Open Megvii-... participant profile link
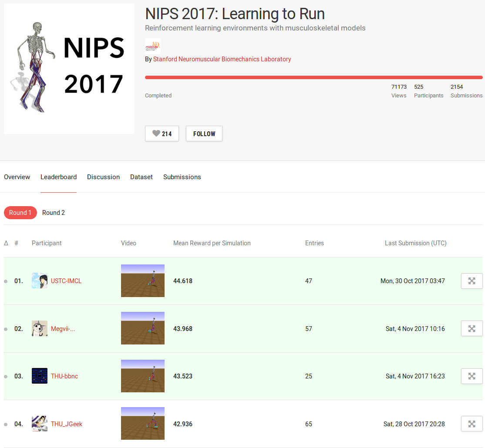The height and width of the screenshot is (448, 485). 63,329
